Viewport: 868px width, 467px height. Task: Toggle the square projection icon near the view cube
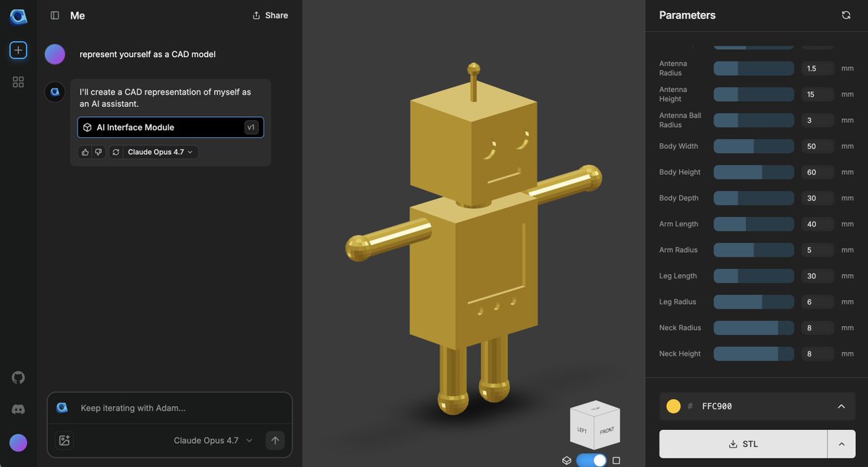coord(616,460)
